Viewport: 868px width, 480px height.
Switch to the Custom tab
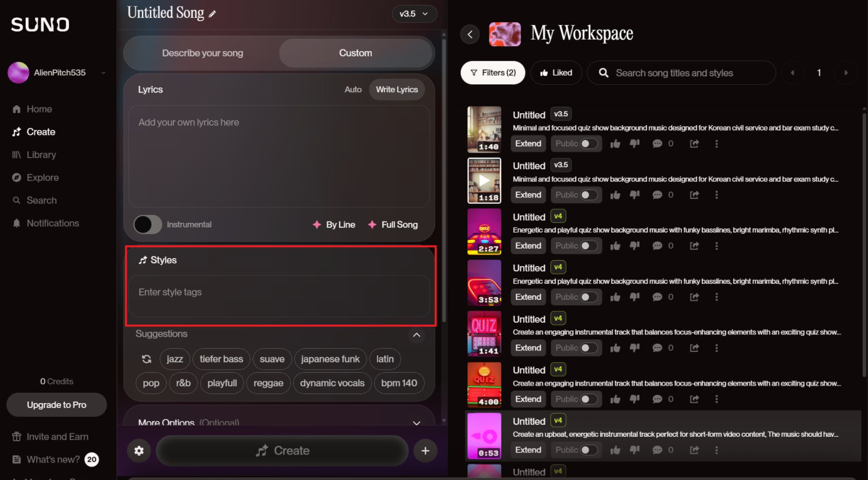pyautogui.click(x=355, y=53)
